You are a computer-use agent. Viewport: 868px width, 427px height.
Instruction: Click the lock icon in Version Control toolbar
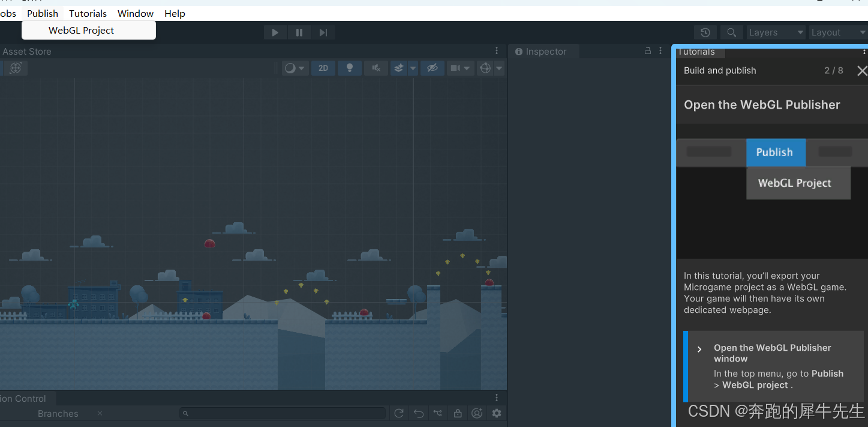(x=458, y=413)
